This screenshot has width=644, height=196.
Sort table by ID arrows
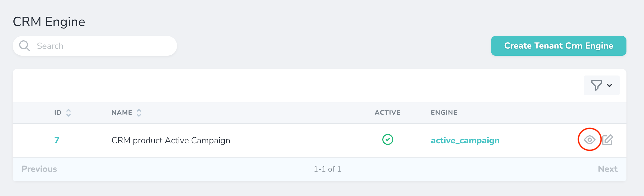[x=69, y=113]
